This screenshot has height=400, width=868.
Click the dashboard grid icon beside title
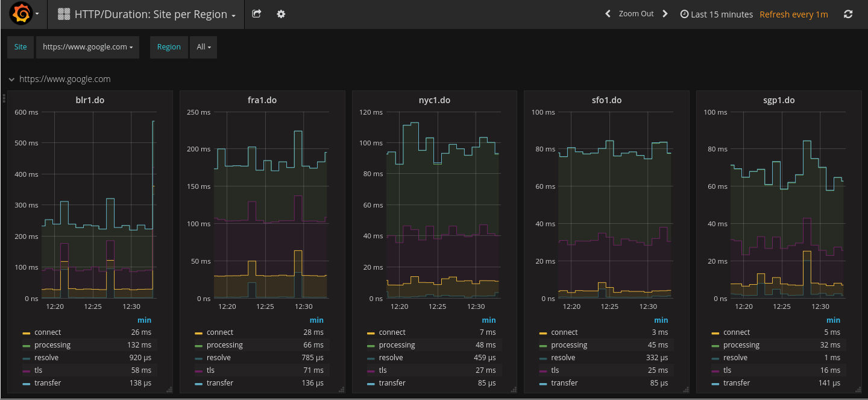pyautogui.click(x=64, y=14)
